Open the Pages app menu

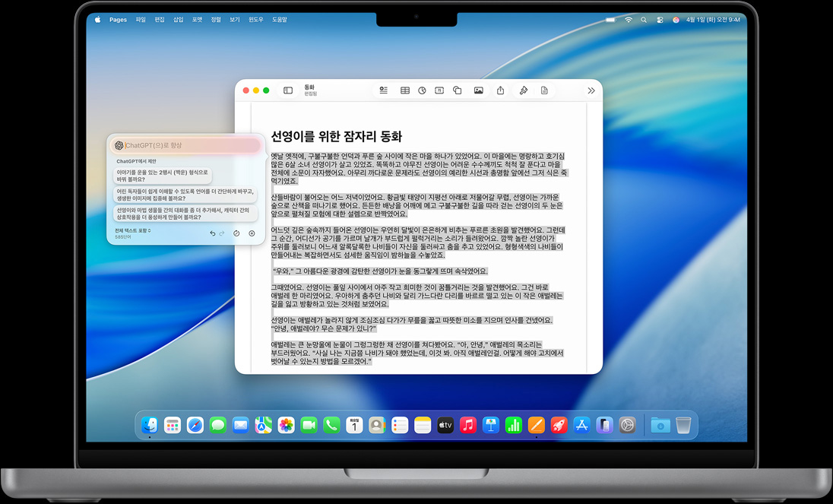(118, 20)
